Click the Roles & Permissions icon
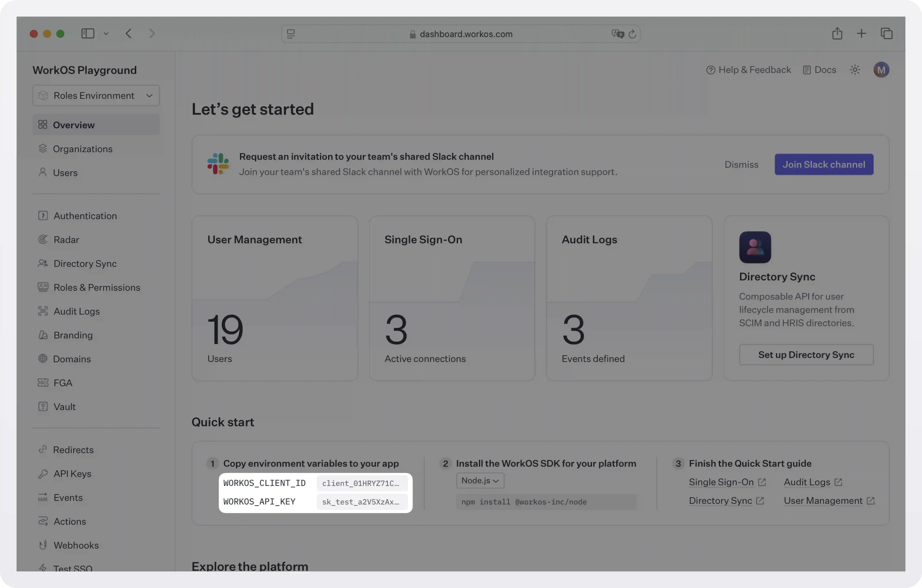 click(43, 287)
